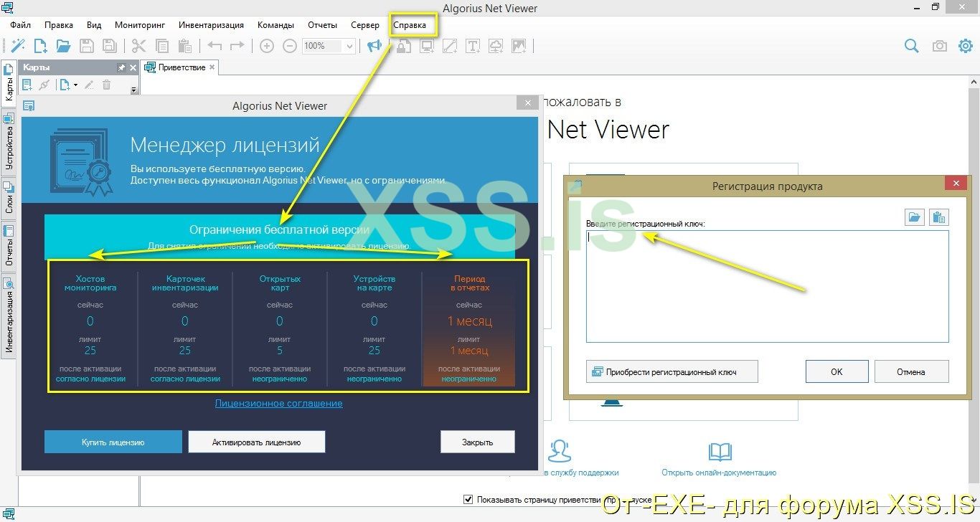Cut selection with the scissors icon
This screenshot has height=522, width=980.
(139, 46)
